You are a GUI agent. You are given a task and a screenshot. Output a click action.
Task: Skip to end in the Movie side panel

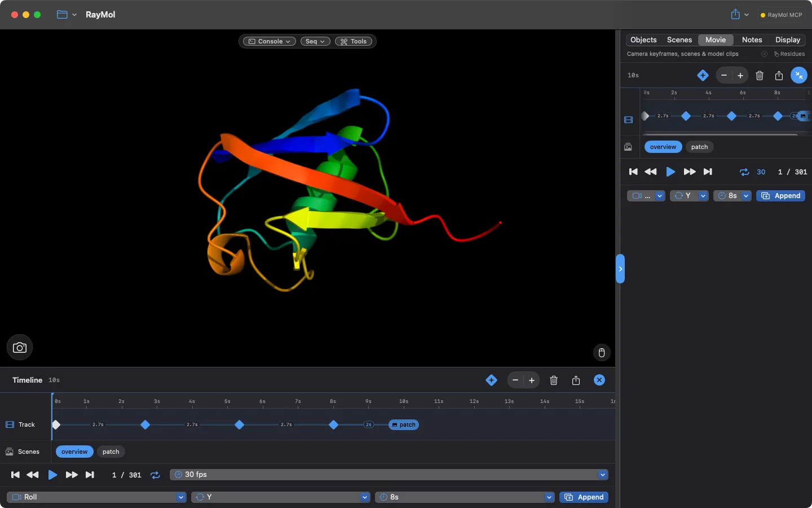pos(708,172)
